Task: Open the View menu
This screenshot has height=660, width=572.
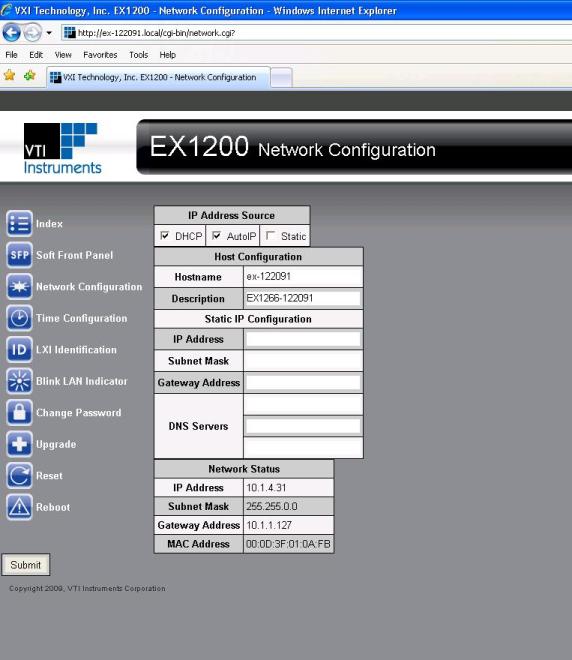Action: 63,55
